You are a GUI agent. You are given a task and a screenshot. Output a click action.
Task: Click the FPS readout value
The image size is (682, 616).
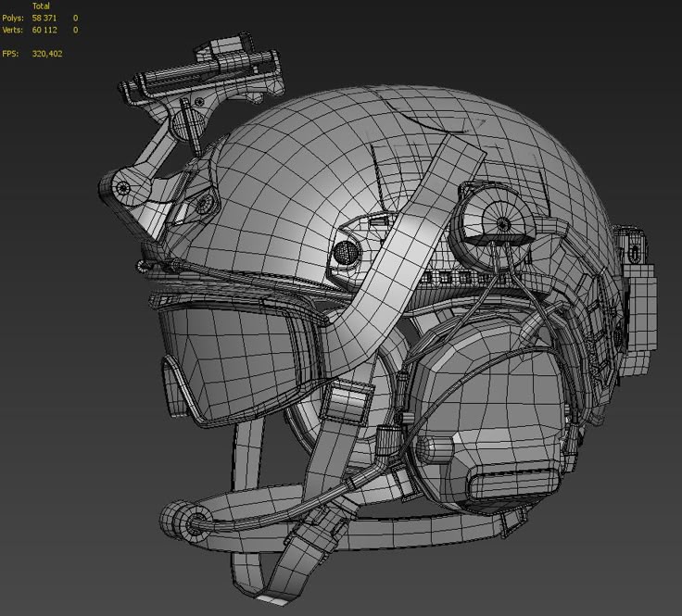(46, 54)
